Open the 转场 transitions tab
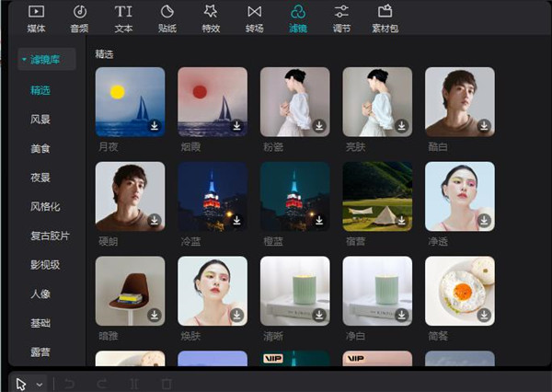Image resolution: width=552 pixels, height=392 pixels. tap(254, 18)
